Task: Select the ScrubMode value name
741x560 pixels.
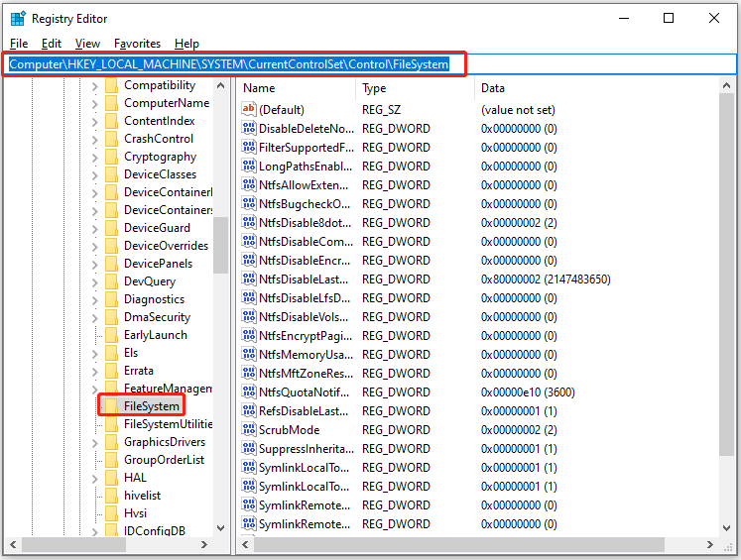Action: pyautogui.click(x=290, y=430)
